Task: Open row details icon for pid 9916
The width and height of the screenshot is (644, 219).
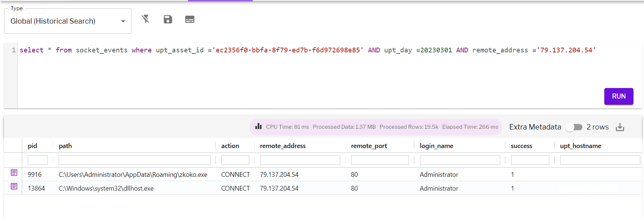Action: point(14,172)
